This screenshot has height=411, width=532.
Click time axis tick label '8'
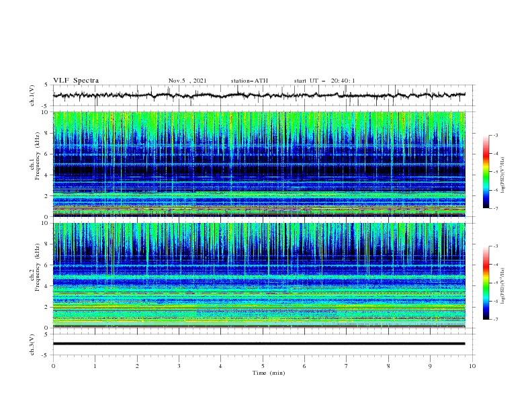pyautogui.click(x=388, y=366)
